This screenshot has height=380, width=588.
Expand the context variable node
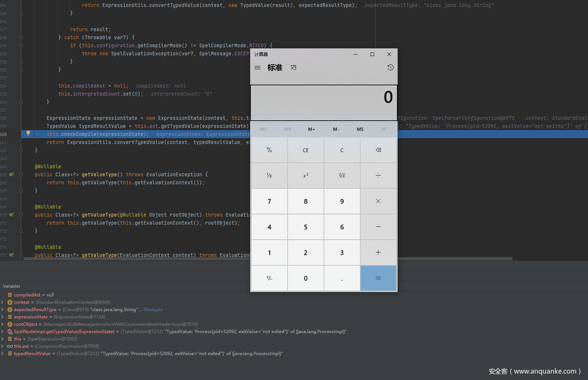point(3,302)
